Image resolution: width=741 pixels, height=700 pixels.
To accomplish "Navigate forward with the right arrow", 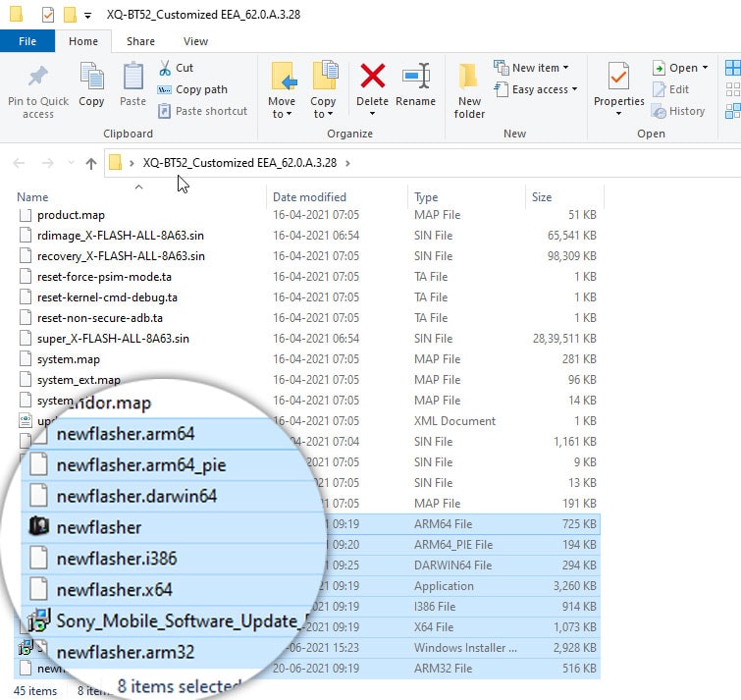I will (x=48, y=163).
